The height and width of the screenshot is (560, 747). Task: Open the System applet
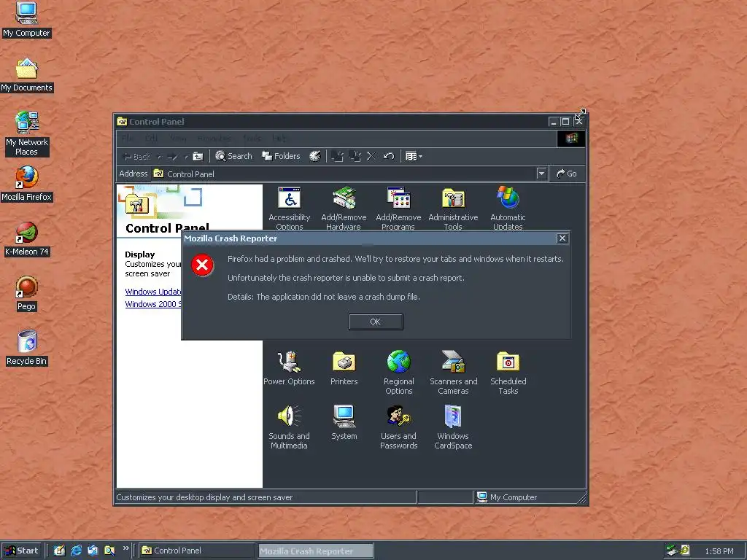pos(344,422)
